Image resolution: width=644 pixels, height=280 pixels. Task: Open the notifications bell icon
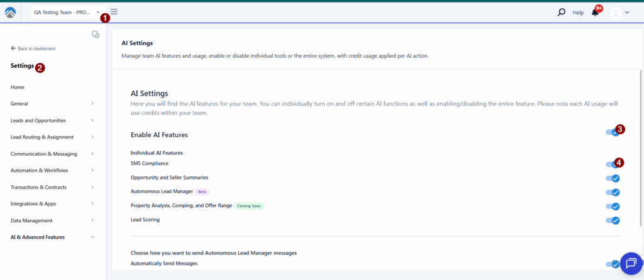pyautogui.click(x=595, y=12)
